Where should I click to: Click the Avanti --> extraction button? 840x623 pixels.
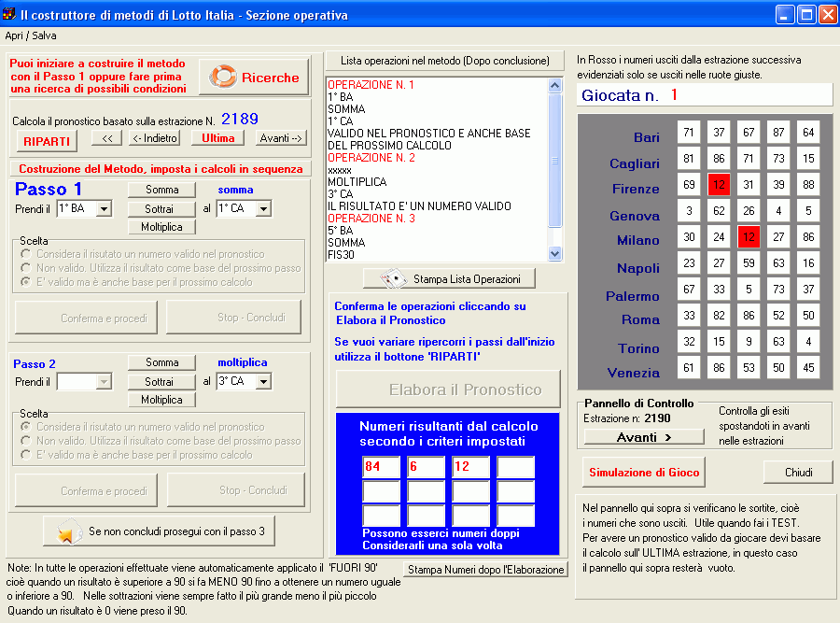(x=281, y=138)
